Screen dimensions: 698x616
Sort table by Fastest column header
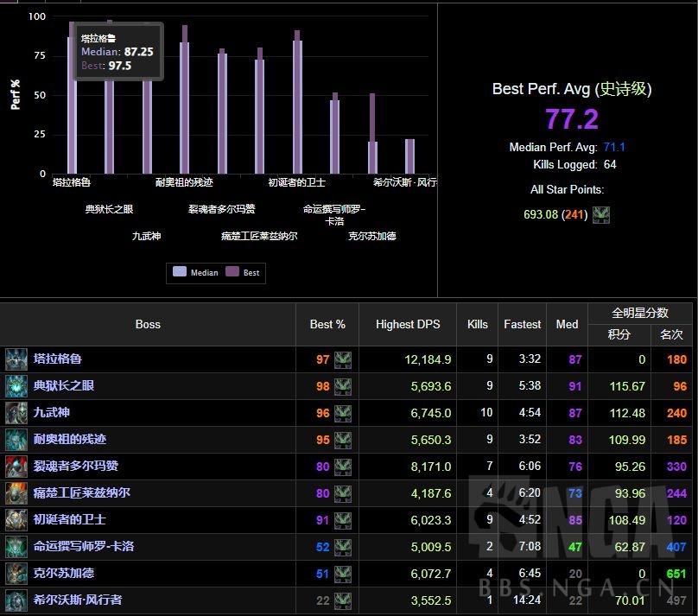(523, 324)
